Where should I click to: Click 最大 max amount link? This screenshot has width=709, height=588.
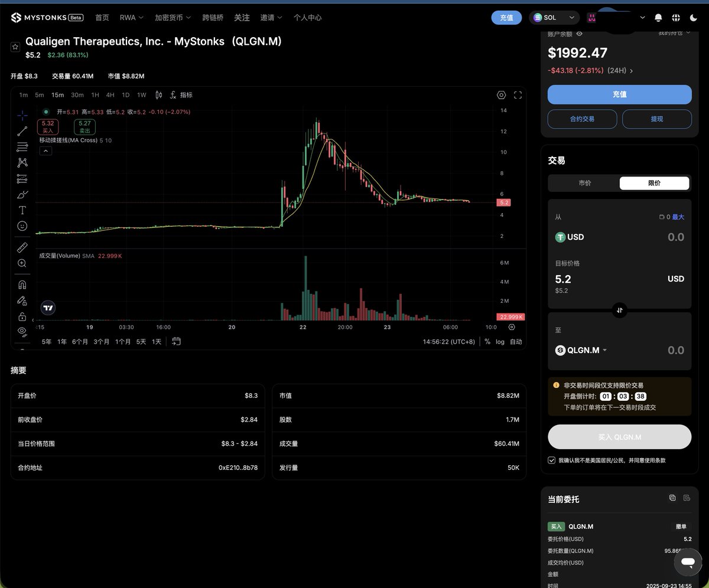coord(678,217)
